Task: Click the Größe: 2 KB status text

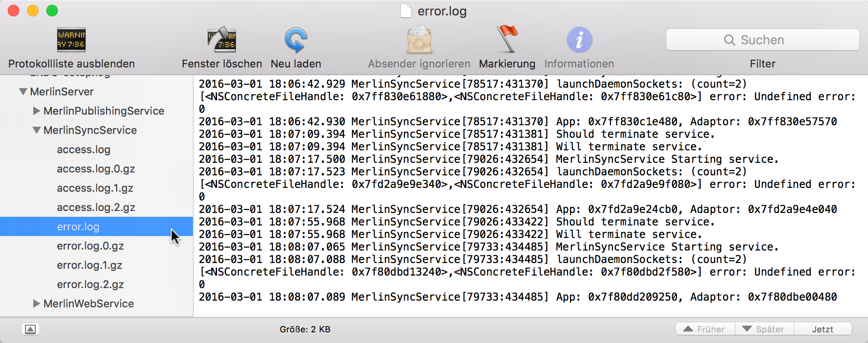Action: click(305, 330)
